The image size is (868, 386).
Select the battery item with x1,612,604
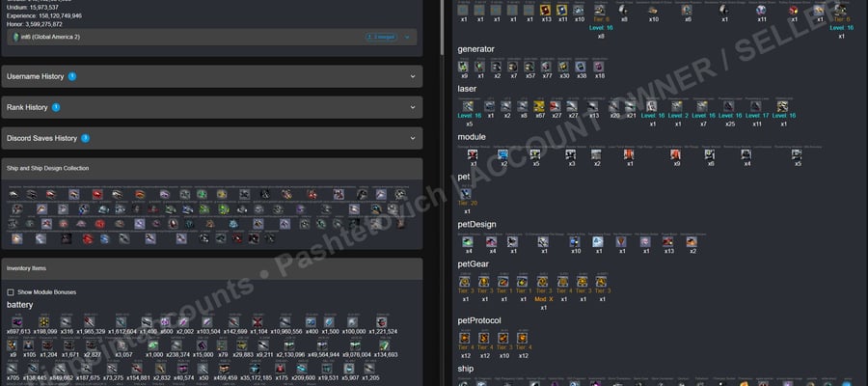122,322
